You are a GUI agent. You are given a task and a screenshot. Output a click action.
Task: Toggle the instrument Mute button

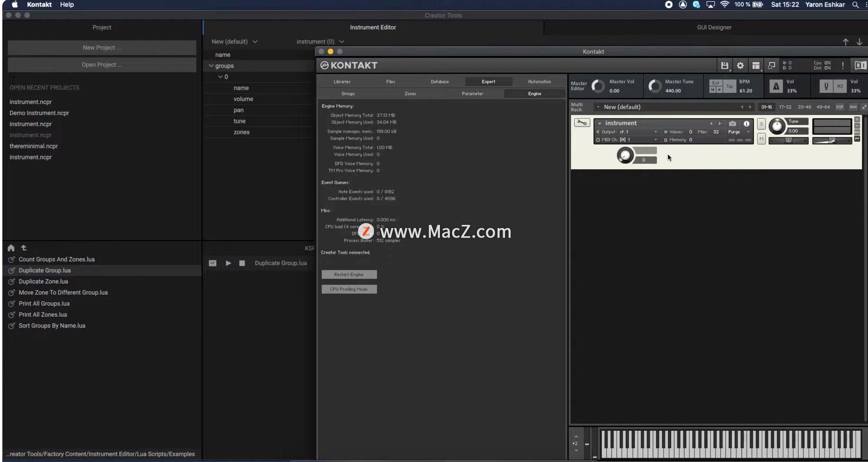point(761,138)
